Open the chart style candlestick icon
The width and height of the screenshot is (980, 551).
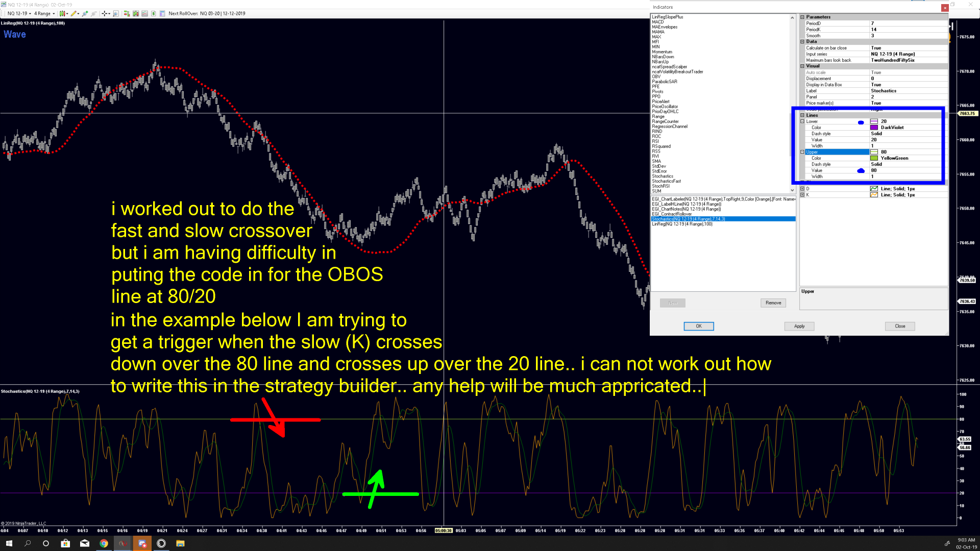click(x=62, y=14)
